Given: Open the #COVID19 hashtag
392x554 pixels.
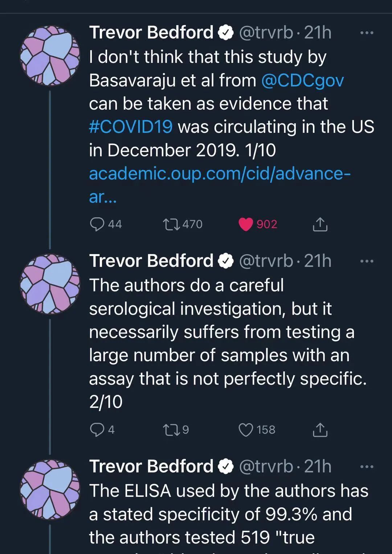Looking at the screenshot, I should [131, 127].
